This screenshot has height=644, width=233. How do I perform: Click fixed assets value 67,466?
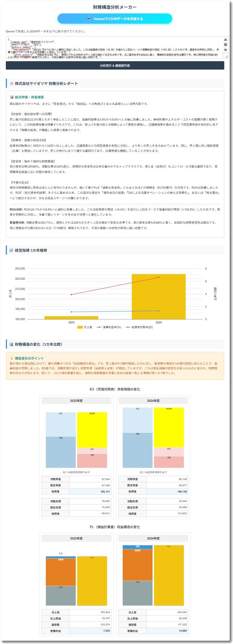pyautogui.click(x=106, y=485)
